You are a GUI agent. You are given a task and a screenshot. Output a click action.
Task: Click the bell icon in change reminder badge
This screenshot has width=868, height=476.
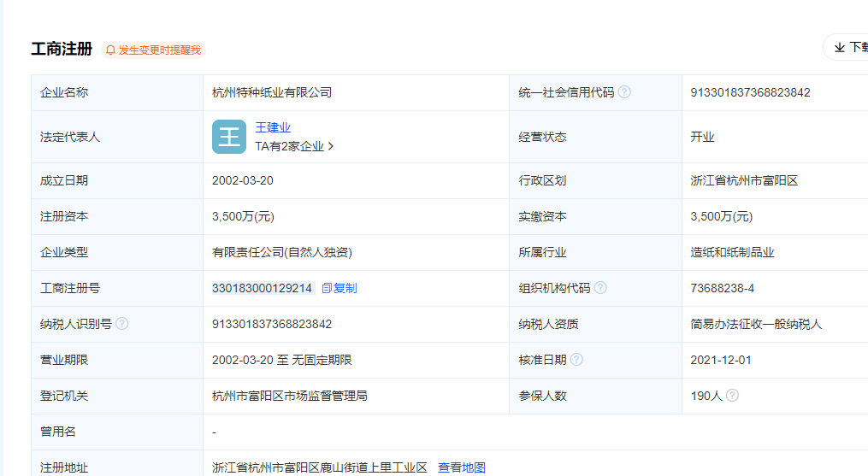(x=110, y=50)
